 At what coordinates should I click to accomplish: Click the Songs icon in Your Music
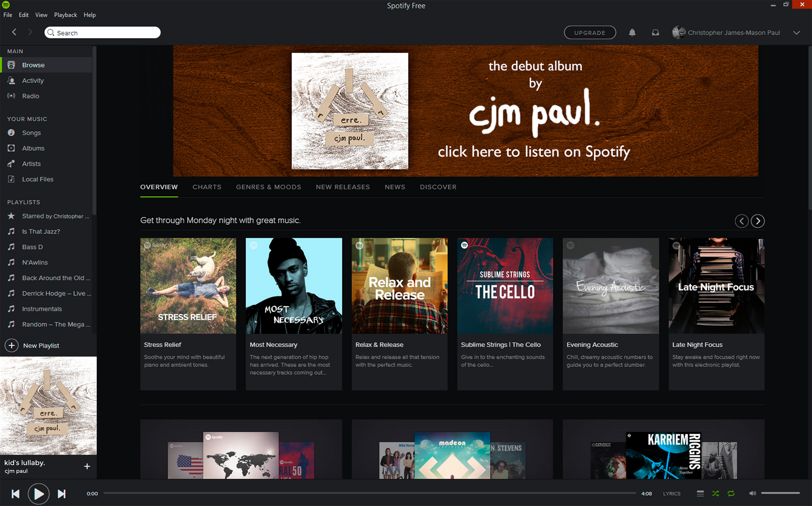click(11, 133)
